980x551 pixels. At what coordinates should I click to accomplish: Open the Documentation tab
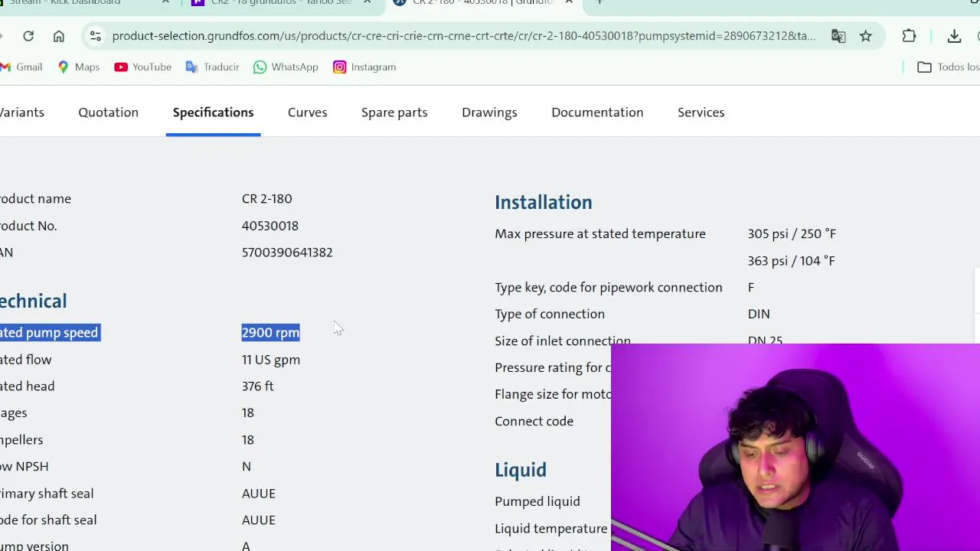coord(597,112)
